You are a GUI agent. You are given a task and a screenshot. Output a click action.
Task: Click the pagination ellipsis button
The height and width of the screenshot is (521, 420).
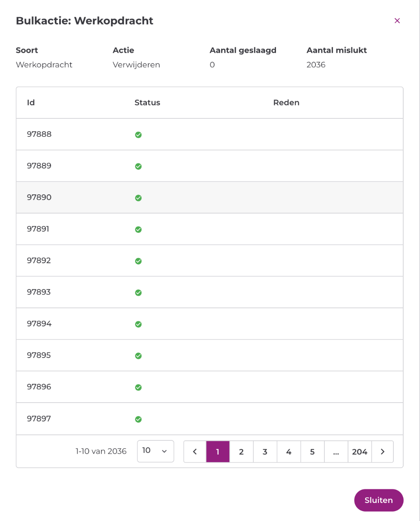336,452
